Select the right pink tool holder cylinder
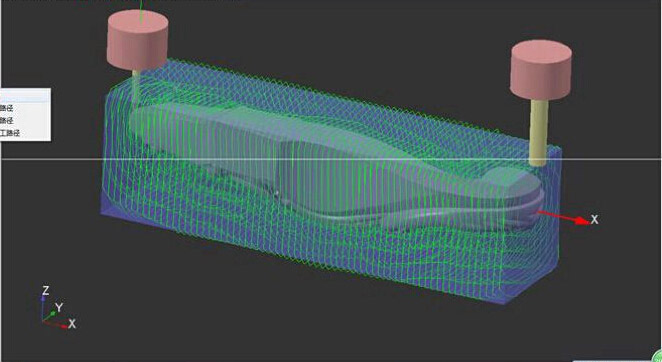This screenshot has height=362, width=662. click(x=541, y=70)
